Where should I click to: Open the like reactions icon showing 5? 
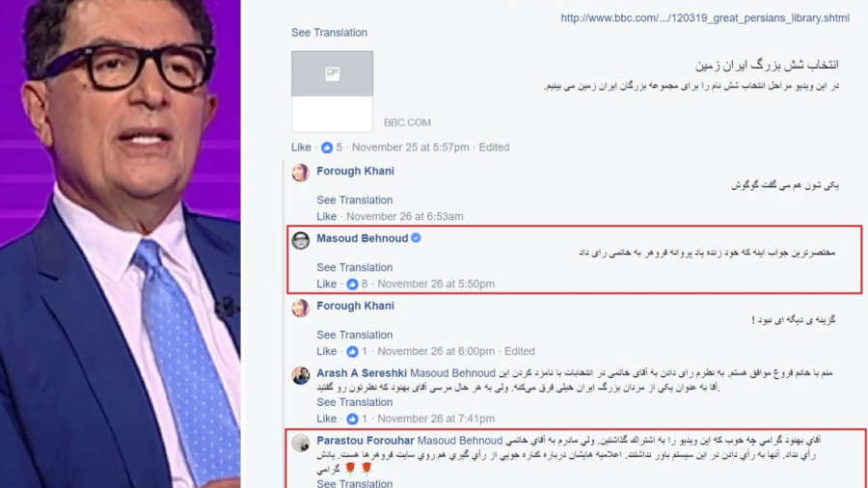[x=327, y=148]
